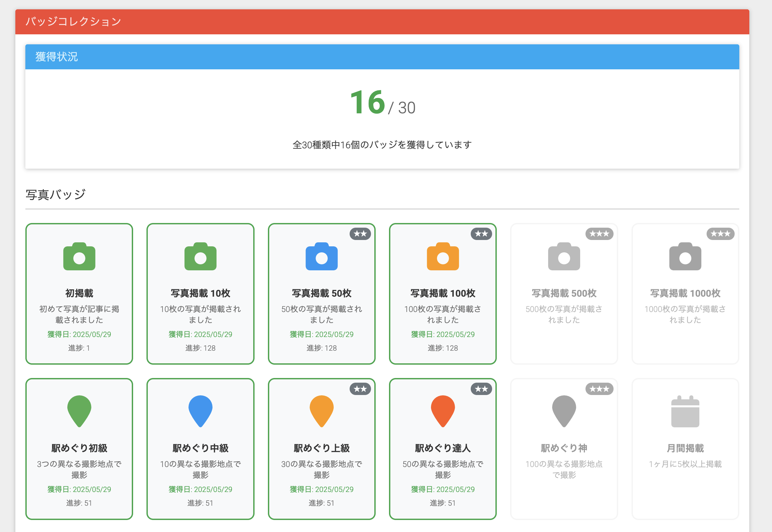The image size is (772, 532).
Task: Click the 1000枚の写真が掲載されました description
Action: (685, 314)
